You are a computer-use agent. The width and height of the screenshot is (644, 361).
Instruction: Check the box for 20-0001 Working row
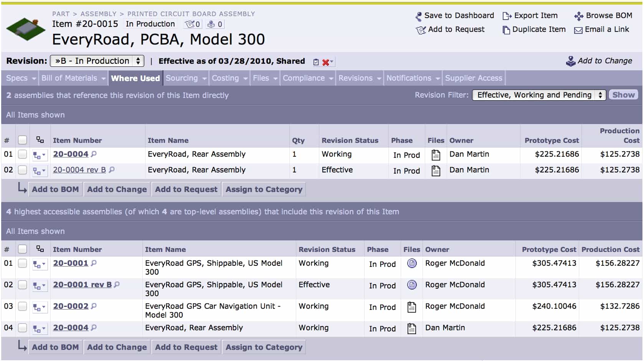23,263
